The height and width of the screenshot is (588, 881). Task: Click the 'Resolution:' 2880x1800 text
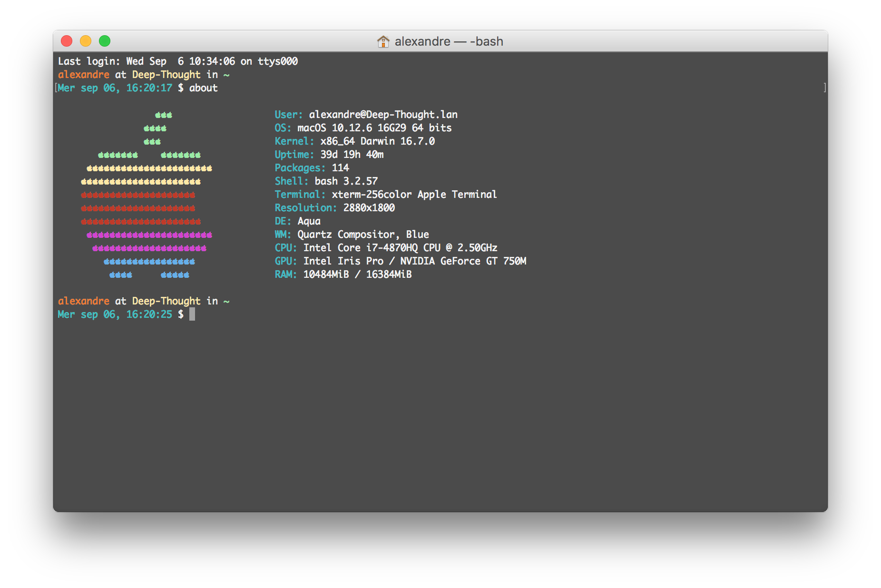tap(369, 208)
